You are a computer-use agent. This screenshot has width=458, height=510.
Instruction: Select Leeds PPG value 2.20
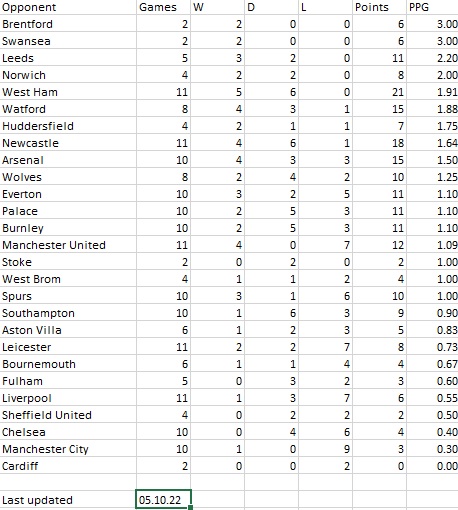tap(432, 58)
